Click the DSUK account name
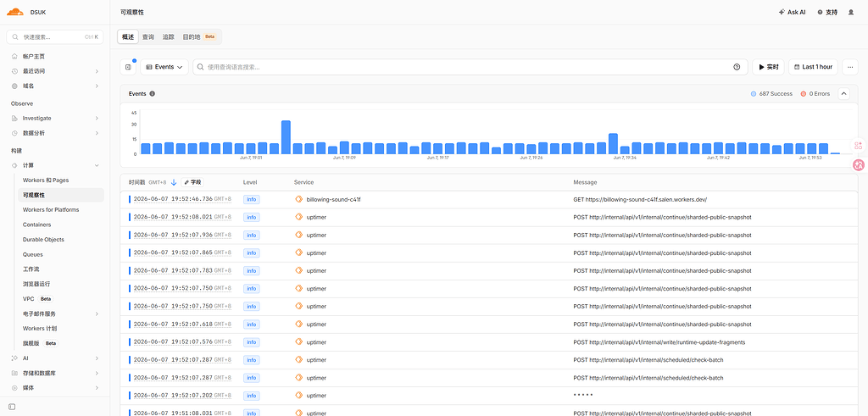 38,12
